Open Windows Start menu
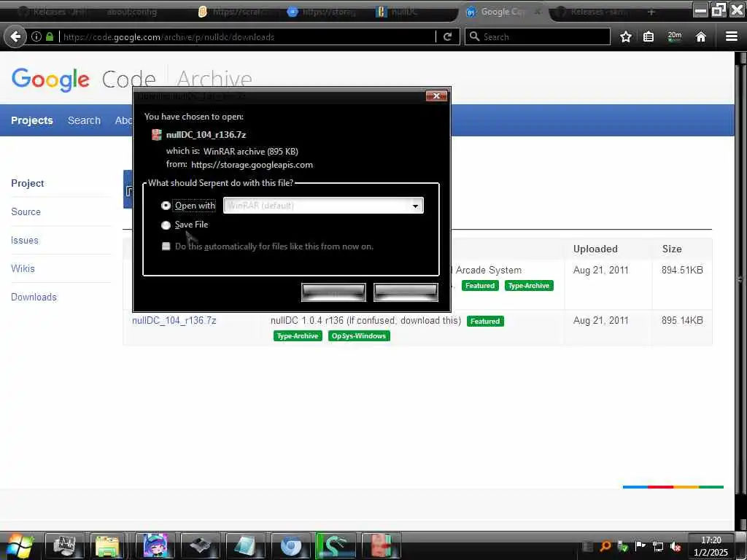 point(18,546)
